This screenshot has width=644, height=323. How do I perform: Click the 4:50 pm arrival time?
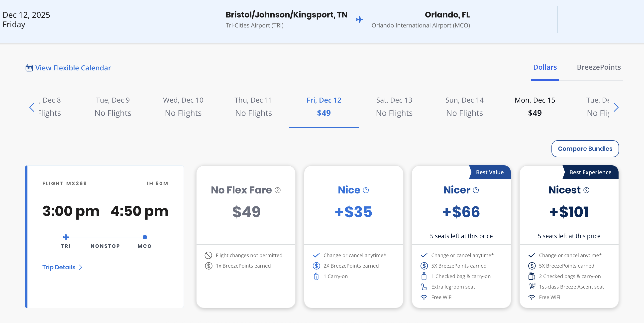click(139, 211)
